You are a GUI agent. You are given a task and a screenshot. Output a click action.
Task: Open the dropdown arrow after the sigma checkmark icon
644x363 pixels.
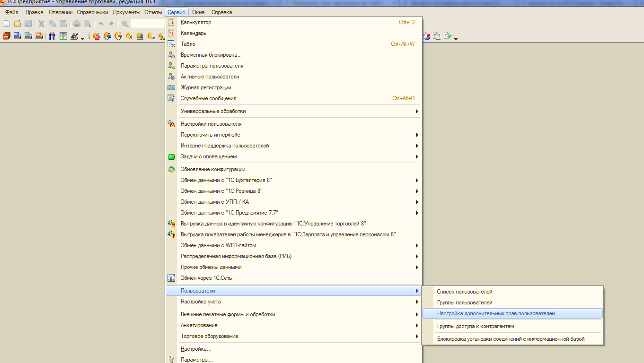(456, 39)
